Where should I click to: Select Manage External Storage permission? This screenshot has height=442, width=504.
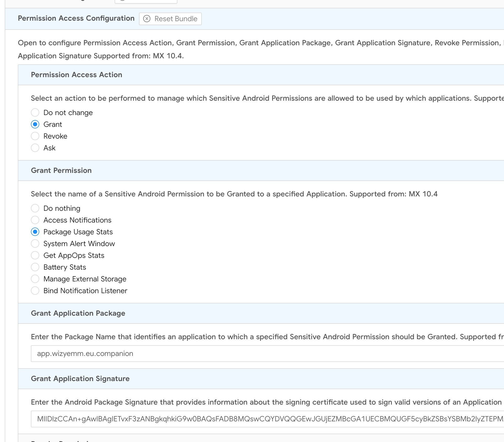35,279
